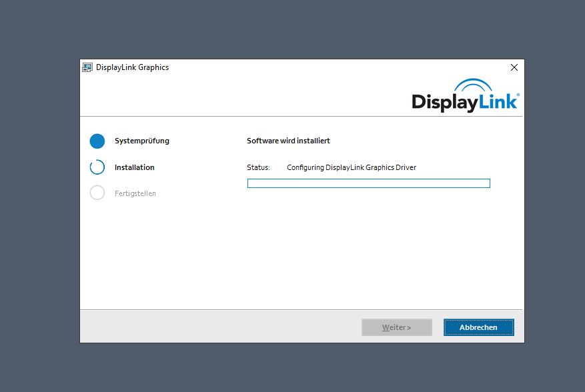
Task: Click the disabled Weiter button
Action: 397,327
